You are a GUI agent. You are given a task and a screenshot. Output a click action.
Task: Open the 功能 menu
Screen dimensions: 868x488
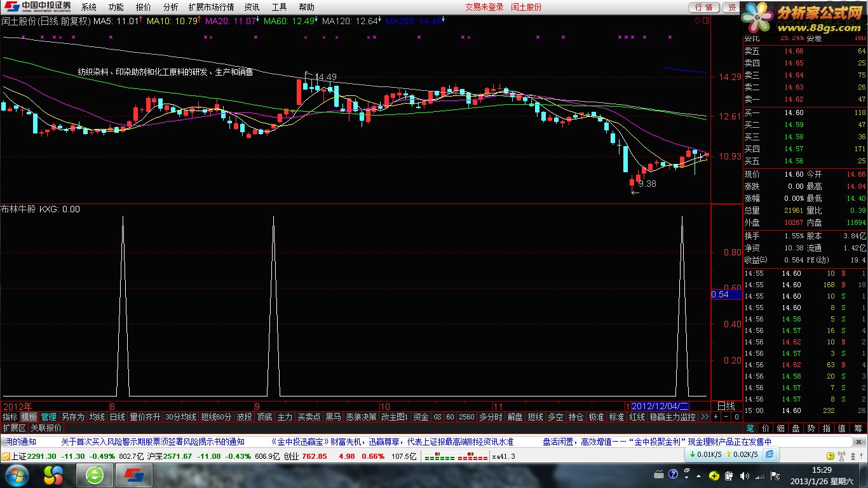[116, 7]
